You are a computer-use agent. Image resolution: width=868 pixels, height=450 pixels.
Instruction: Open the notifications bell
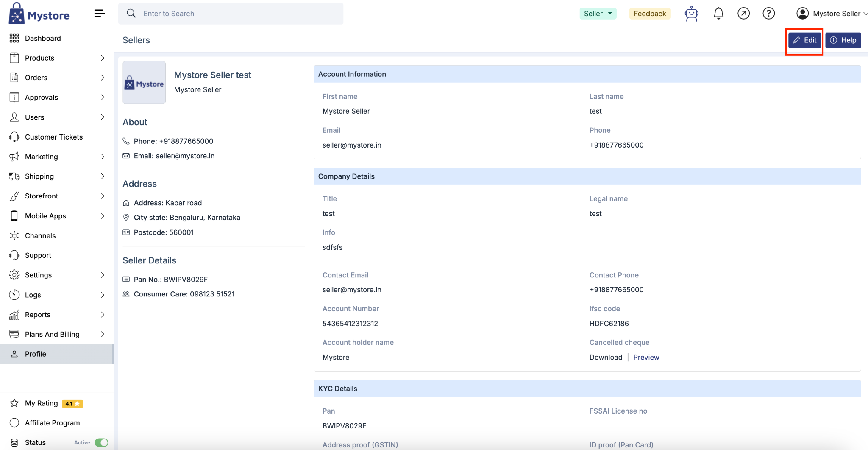(x=718, y=14)
